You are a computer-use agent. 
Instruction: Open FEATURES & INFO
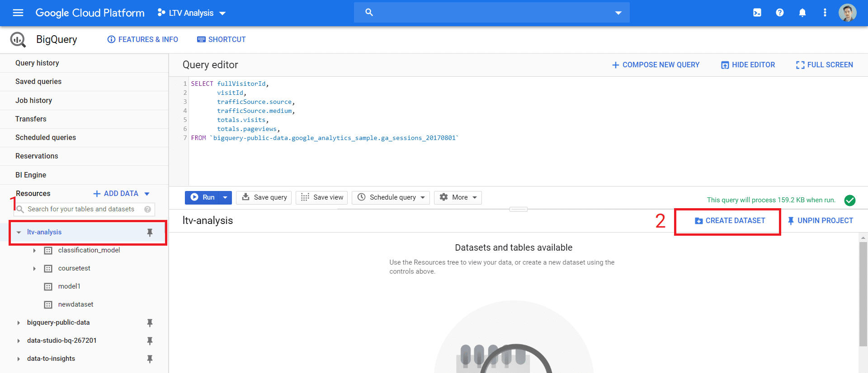click(143, 40)
